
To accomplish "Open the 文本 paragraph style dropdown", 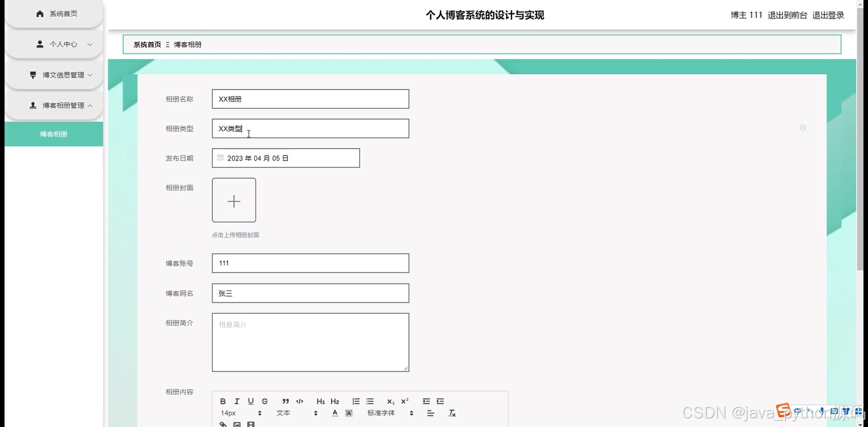I will point(297,413).
